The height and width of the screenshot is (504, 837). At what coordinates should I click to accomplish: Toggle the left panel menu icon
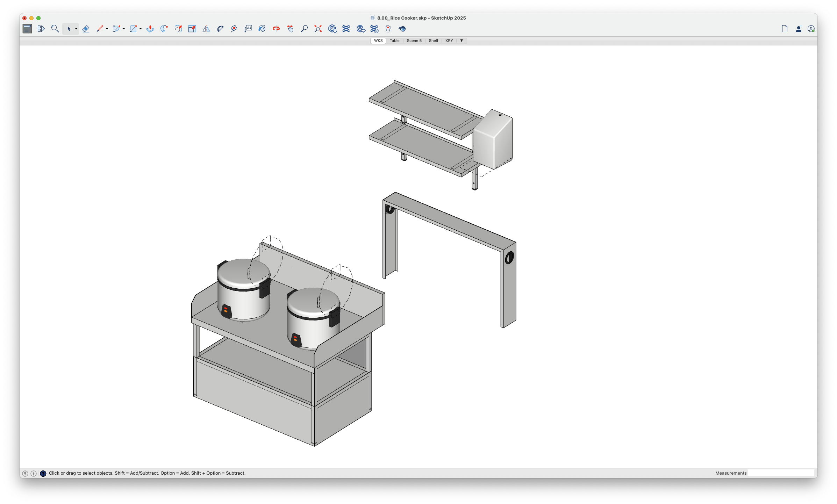(x=27, y=29)
